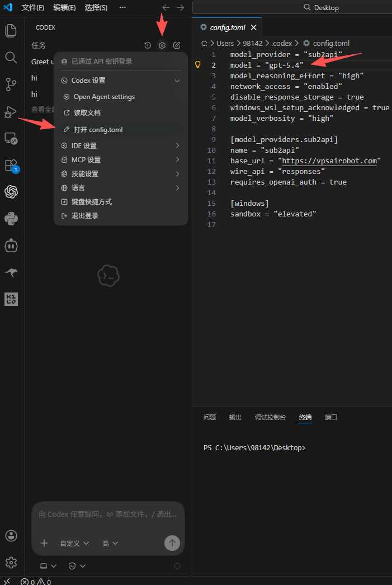This screenshot has height=585, width=392.
Task: Open Run and Debug view
Action: [11, 111]
